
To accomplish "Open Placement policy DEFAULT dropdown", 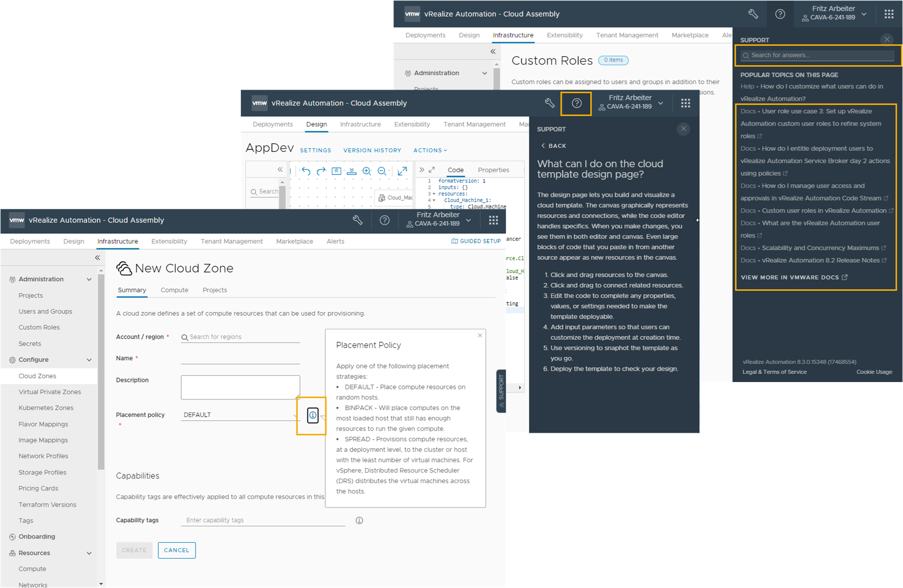I will [240, 415].
